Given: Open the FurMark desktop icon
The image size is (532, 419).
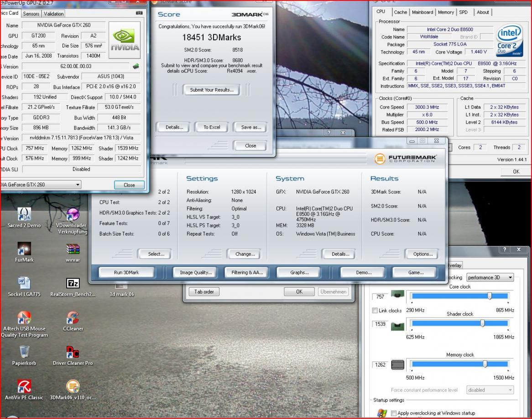Looking at the screenshot, I should [x=24, y=252].
